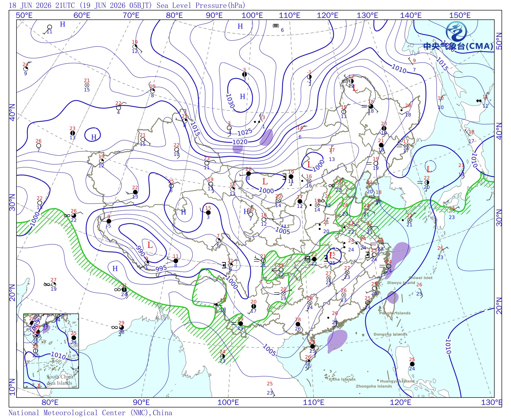511x420 pixels.
Task: Click the Huangyan Island label
Action: [397, 381]
